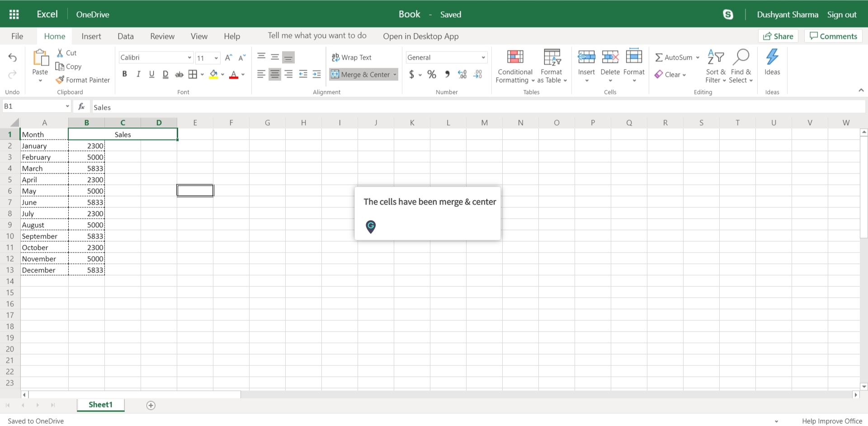Viewport: 868px width, 426px height.
Task: Click the Share button
Action: (x=778, y=36)
